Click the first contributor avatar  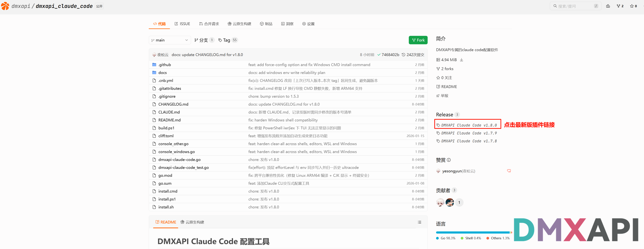pos(440,202)
